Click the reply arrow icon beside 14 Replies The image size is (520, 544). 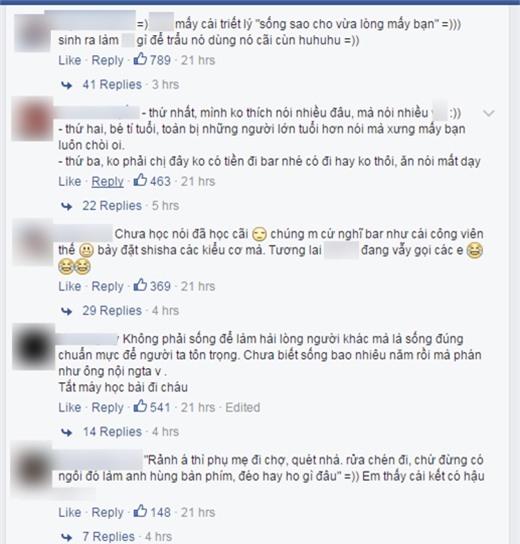click(67, 432)
